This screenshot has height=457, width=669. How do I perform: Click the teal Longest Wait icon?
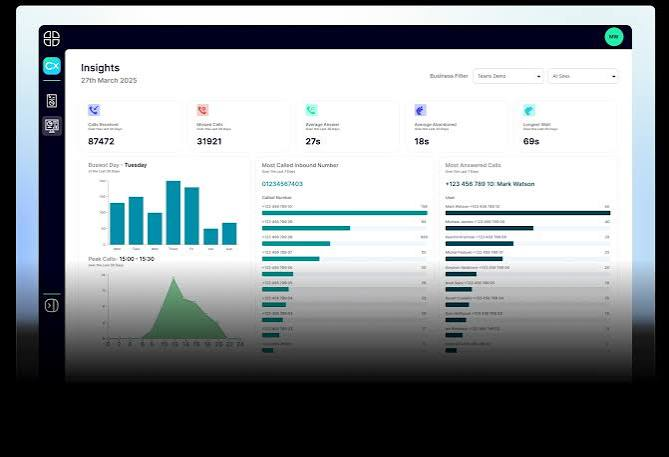(529, 110)
